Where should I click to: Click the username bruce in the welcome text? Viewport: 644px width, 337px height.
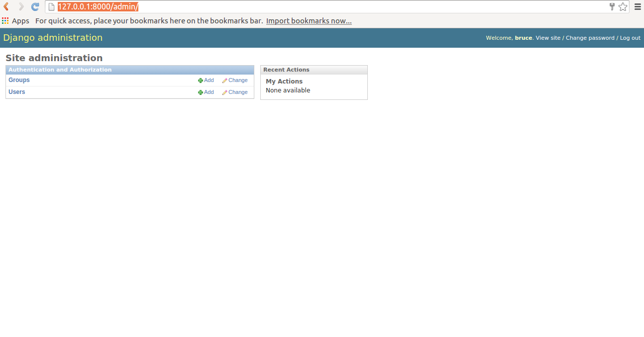tap(524, 38)
